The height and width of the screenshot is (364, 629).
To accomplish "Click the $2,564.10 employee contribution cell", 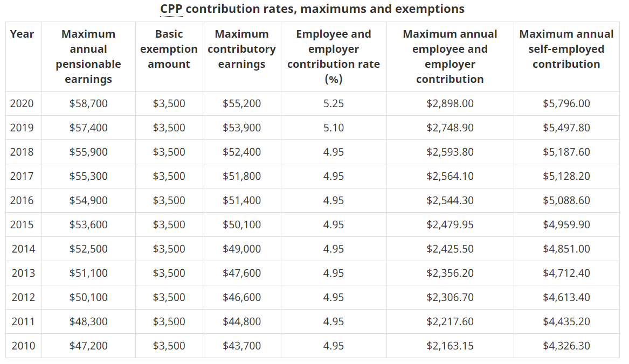I will tap(450, 176).
